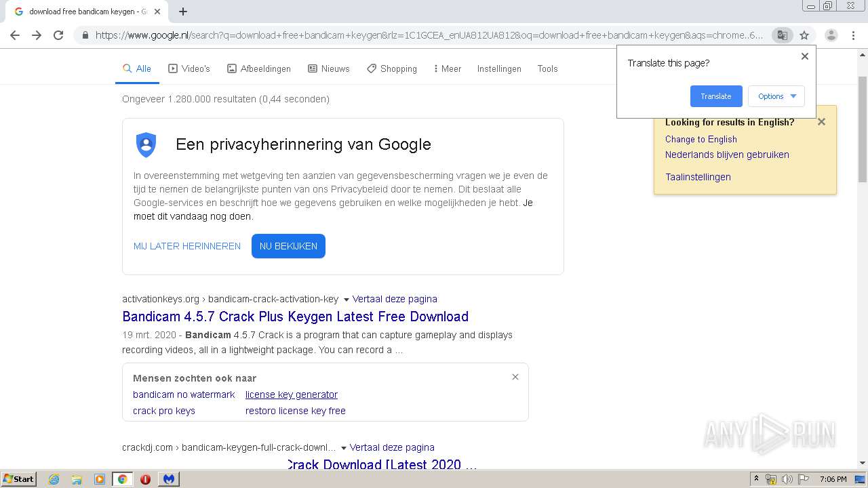Click the 'Ongeveer 1.280.000 resultaten' text
868x488 pixels.
226,99
